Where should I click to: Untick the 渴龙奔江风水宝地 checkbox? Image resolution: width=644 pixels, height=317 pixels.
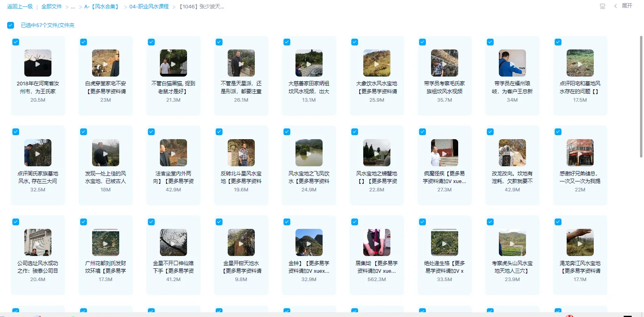pyautogui.click(x=558, y=222)
